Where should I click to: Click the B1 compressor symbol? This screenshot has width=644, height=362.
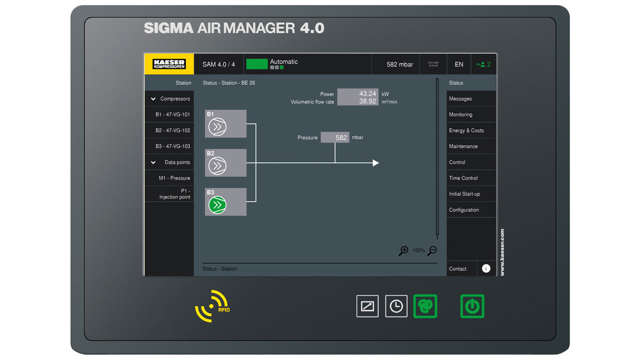tap(217, 127)
